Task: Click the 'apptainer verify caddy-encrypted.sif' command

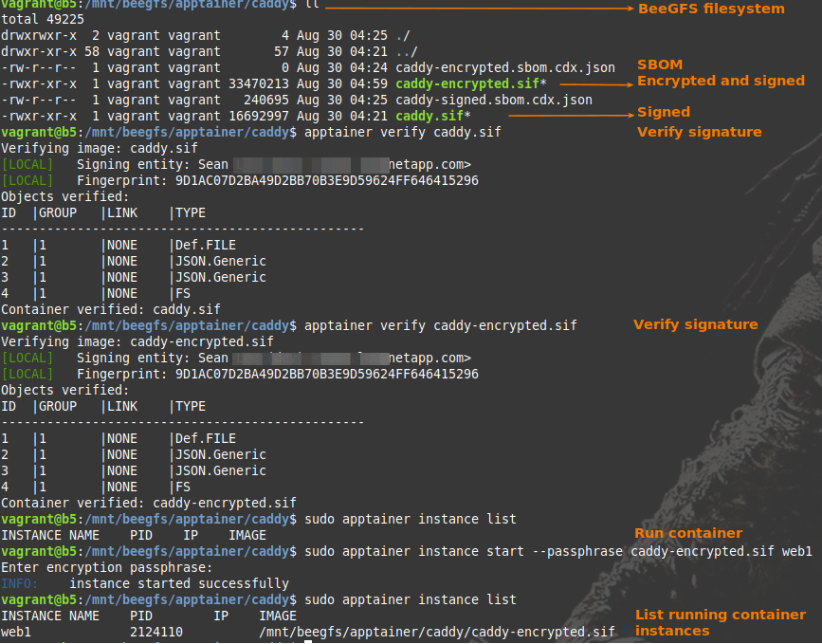Action: point(440,325)
